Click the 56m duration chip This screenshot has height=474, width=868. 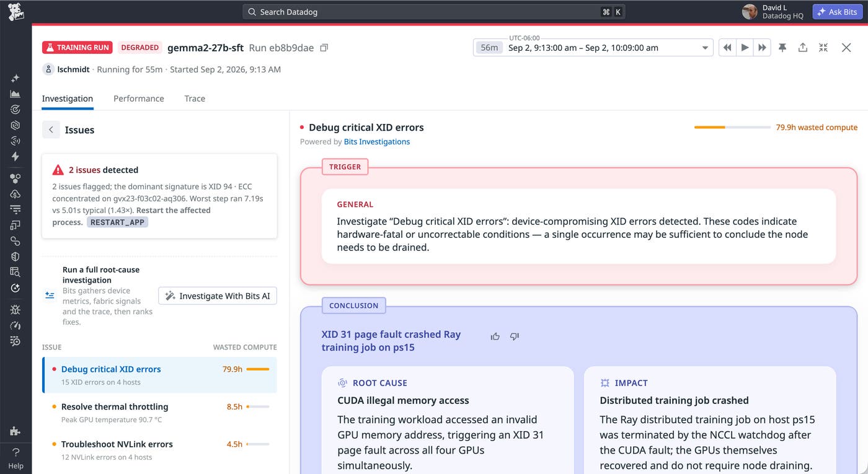click(490, 48)
